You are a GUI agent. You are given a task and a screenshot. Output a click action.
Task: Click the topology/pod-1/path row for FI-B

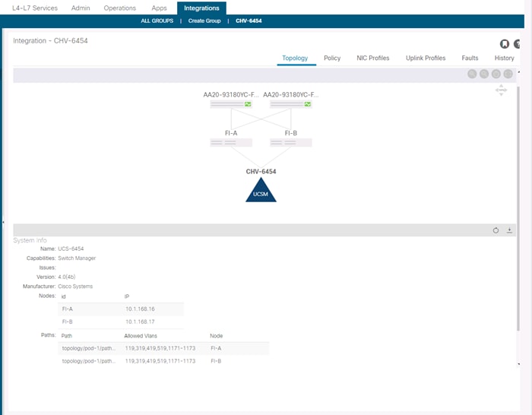163,361
